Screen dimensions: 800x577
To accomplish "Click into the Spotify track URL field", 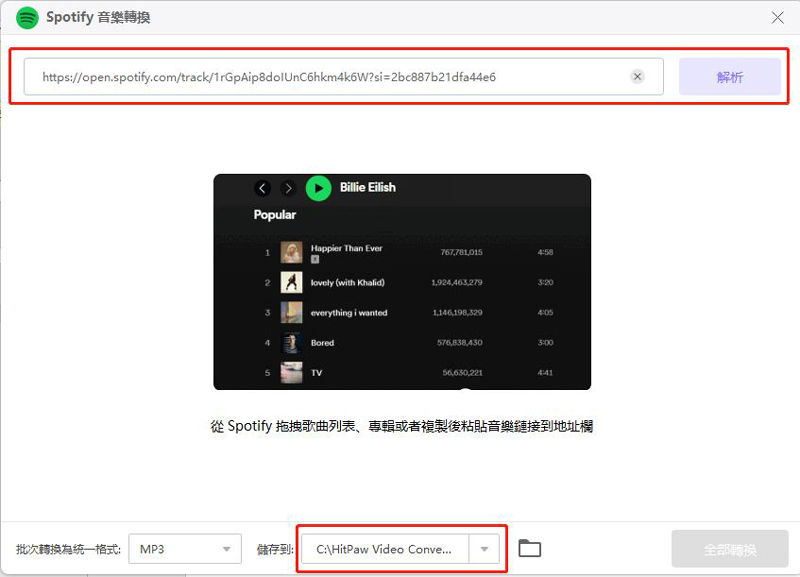I will click(x=343, y=77).
